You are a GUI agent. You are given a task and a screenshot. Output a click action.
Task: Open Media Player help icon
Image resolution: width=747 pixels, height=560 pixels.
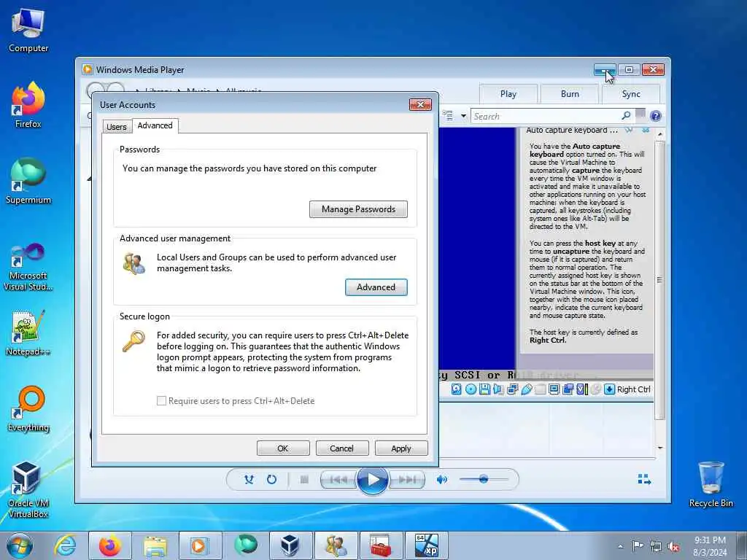tap(656, 116)
